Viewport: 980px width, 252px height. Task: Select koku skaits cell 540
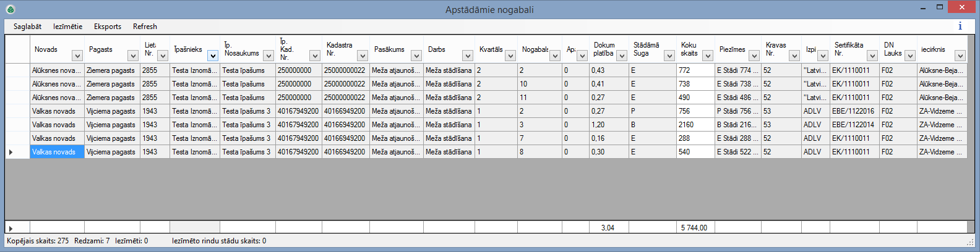click(x=695, y=152)
